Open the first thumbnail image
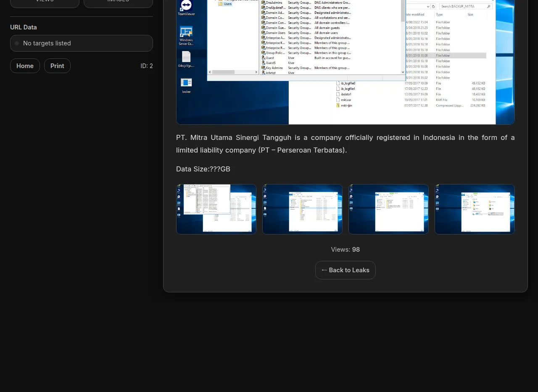 point(216,209)
